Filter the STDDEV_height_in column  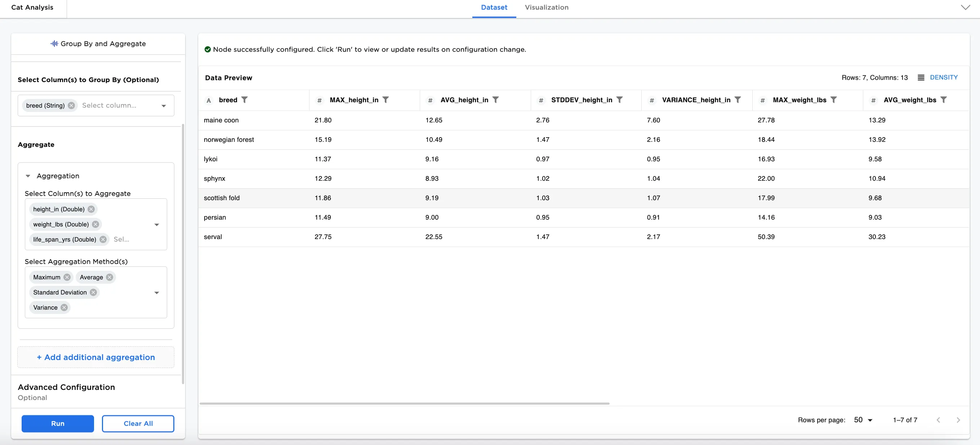coord(620,100)
